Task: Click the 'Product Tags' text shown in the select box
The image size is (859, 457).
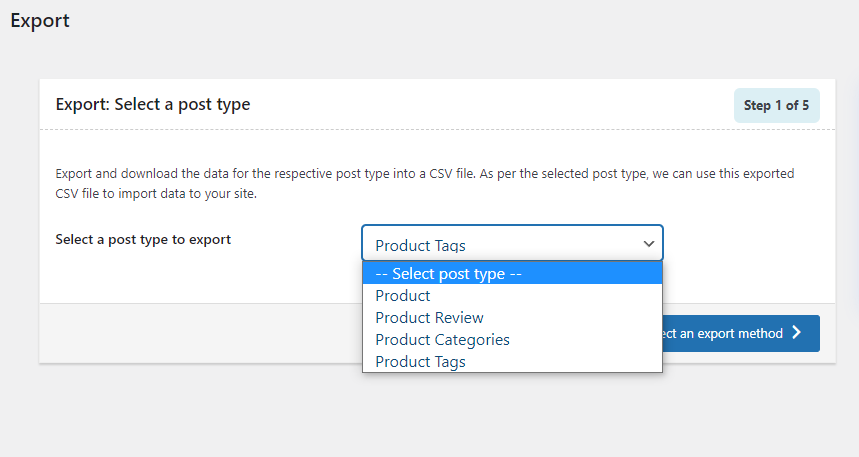Action: (420, 245)
